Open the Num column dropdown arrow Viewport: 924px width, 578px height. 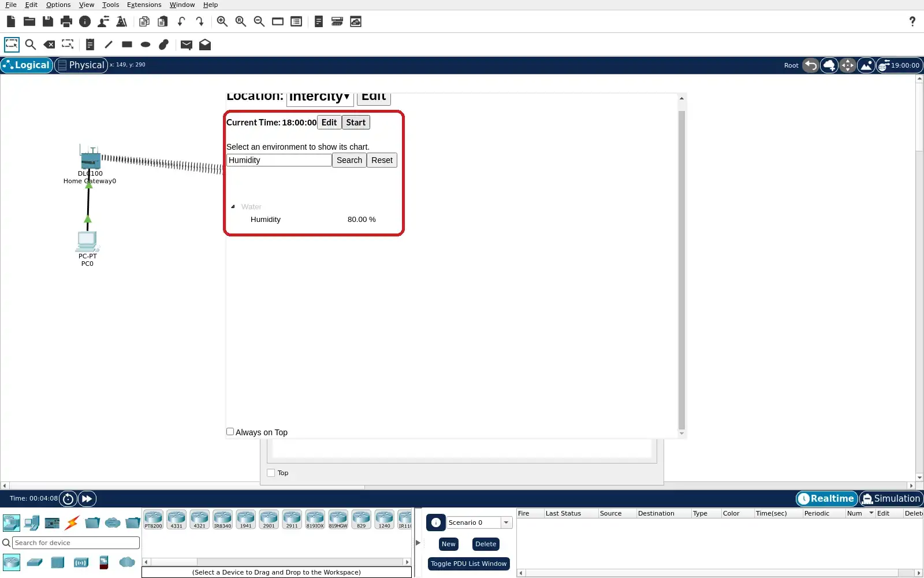pos(871,513)
